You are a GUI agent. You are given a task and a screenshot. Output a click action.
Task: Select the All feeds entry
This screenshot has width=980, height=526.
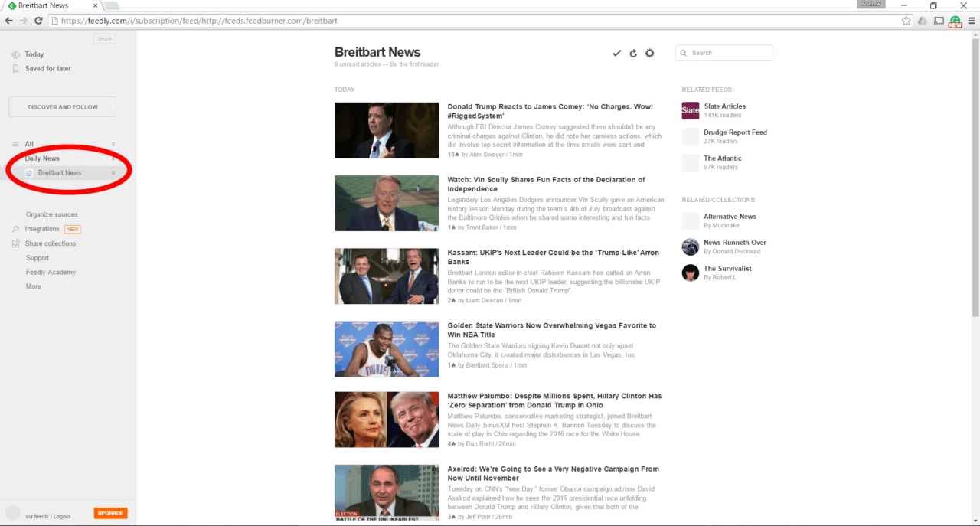pos(29,144)
